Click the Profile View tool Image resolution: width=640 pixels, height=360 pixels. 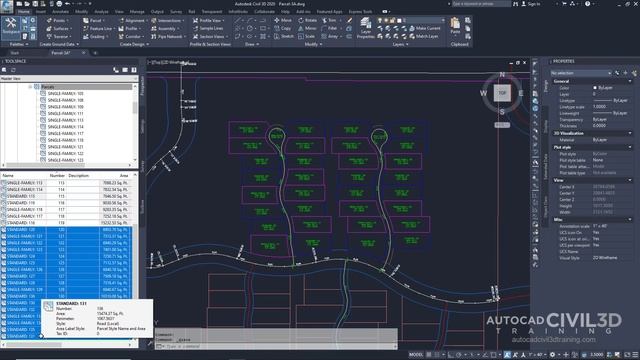point(208,20)
